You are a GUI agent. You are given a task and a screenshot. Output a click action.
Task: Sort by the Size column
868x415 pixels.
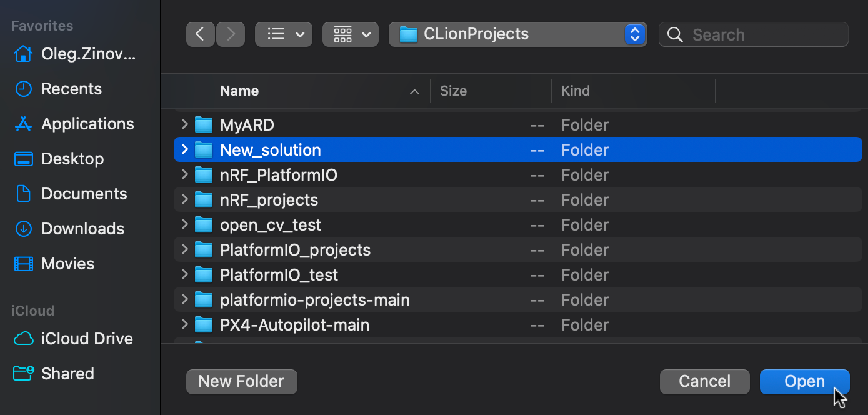(453, 91)
